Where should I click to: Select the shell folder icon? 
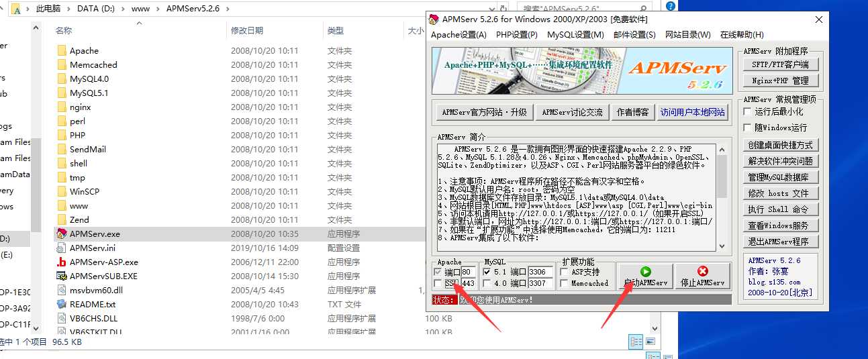62,163
